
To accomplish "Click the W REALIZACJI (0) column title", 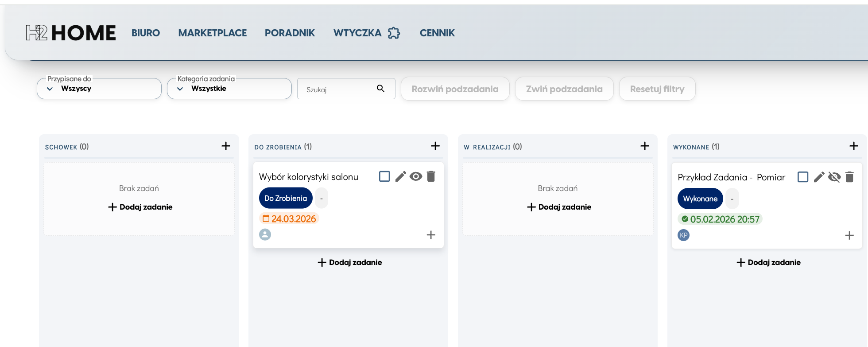I will point(493,147).
